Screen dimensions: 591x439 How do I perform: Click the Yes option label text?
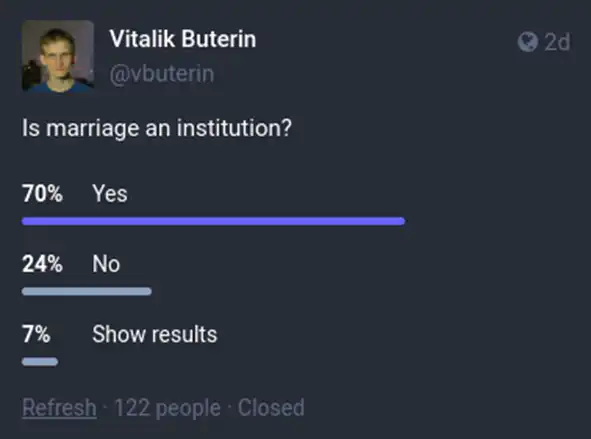(x=110, y=193)
